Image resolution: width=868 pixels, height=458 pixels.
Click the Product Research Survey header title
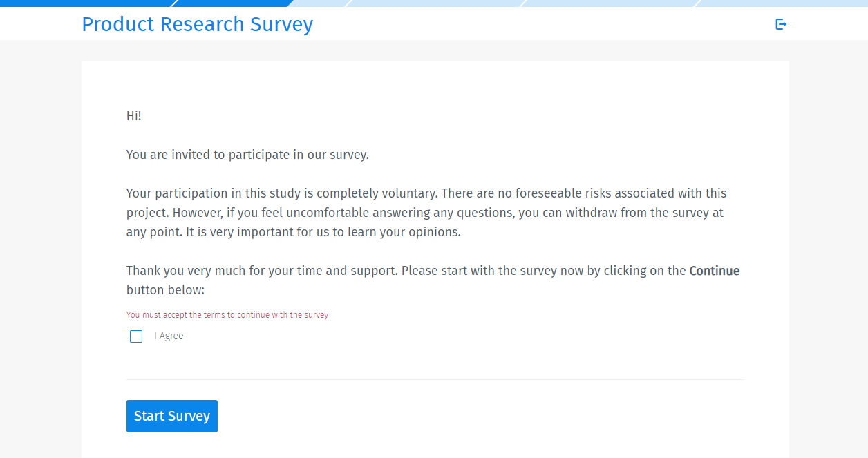(198, 24)
